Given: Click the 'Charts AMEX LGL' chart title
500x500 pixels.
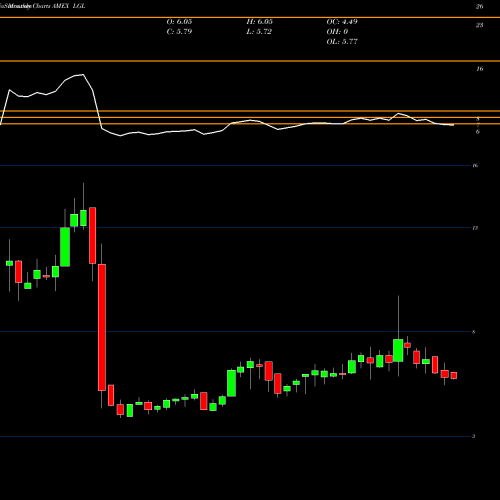Looking at the screenshot, I should click(x=59, y=6).
